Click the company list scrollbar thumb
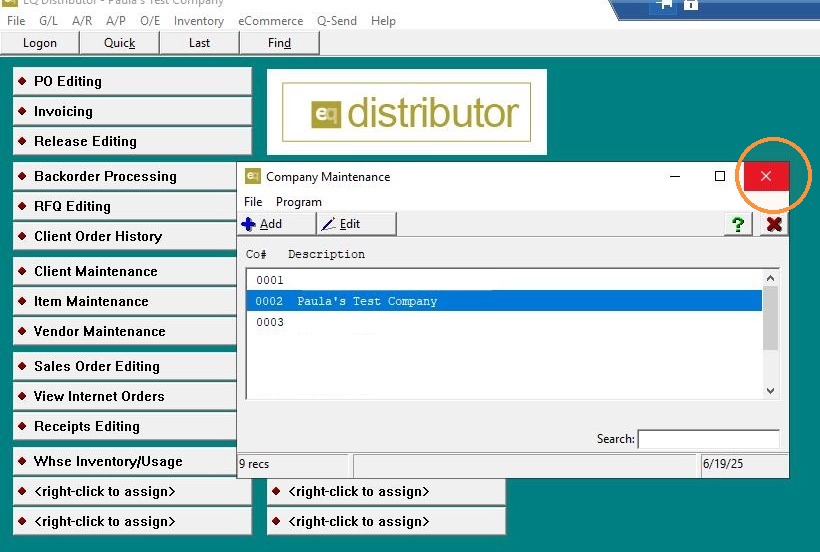 point(770,318)
